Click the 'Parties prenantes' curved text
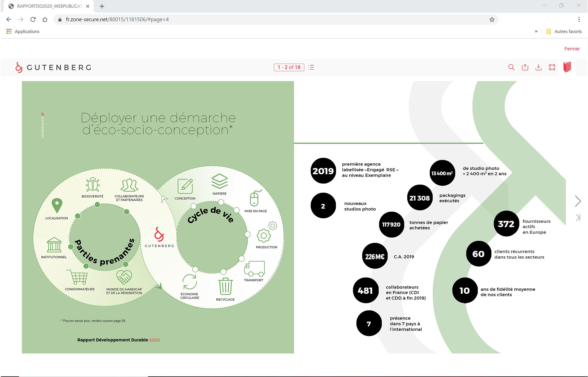 [105, 253]
